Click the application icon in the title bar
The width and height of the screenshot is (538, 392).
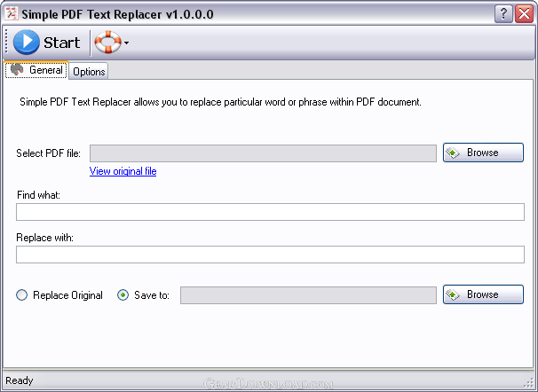tap(12, 13)
